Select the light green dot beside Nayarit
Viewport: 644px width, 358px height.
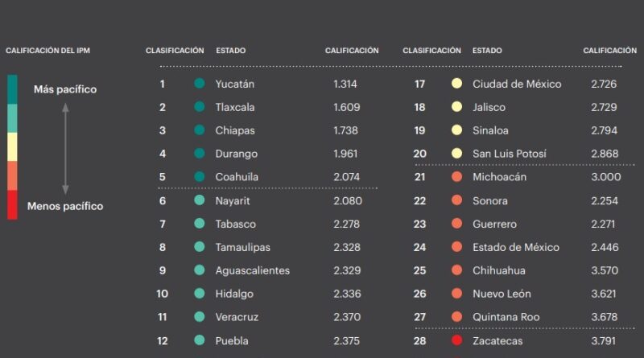(x=199, y=200)
